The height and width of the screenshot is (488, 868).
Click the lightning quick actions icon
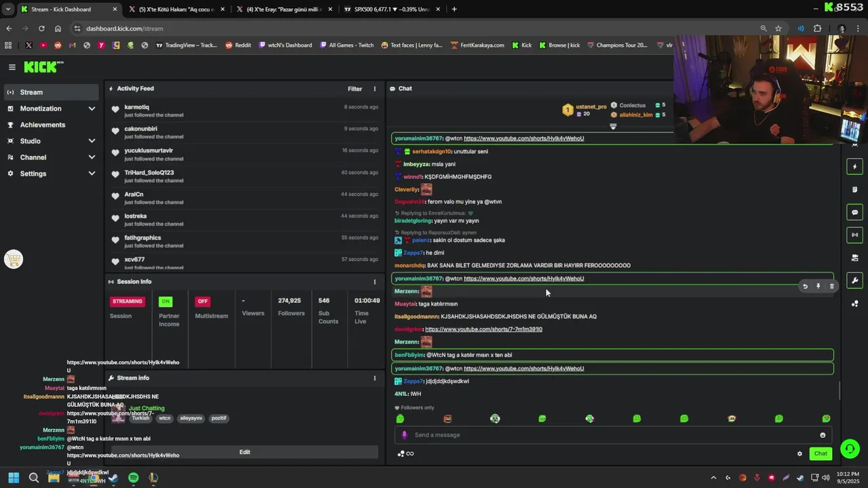854,167
